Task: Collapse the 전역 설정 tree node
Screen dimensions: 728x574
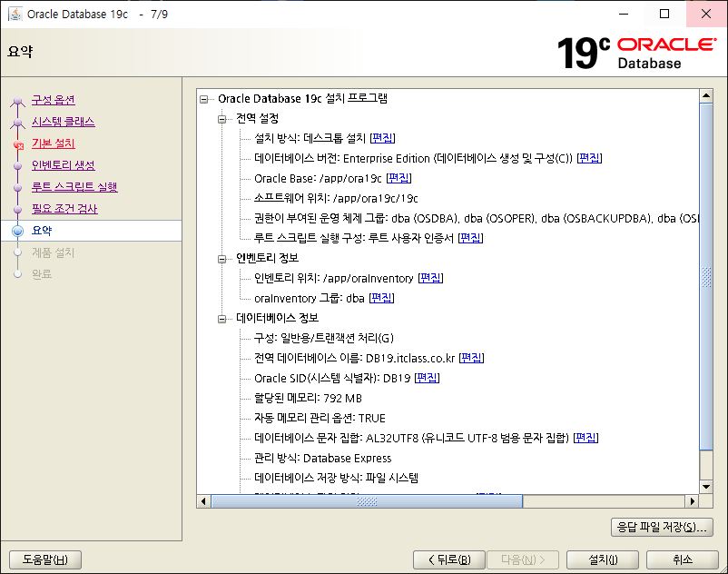Action: (x=221, y=119)
